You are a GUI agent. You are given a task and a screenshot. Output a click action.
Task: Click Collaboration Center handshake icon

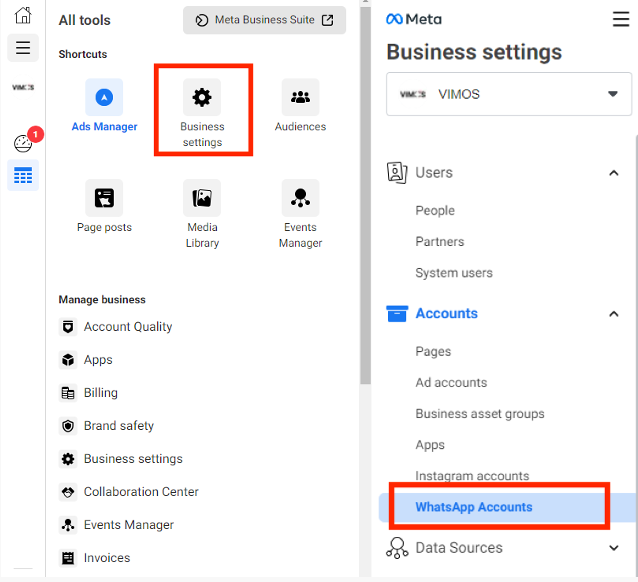(x=68, y=492)
